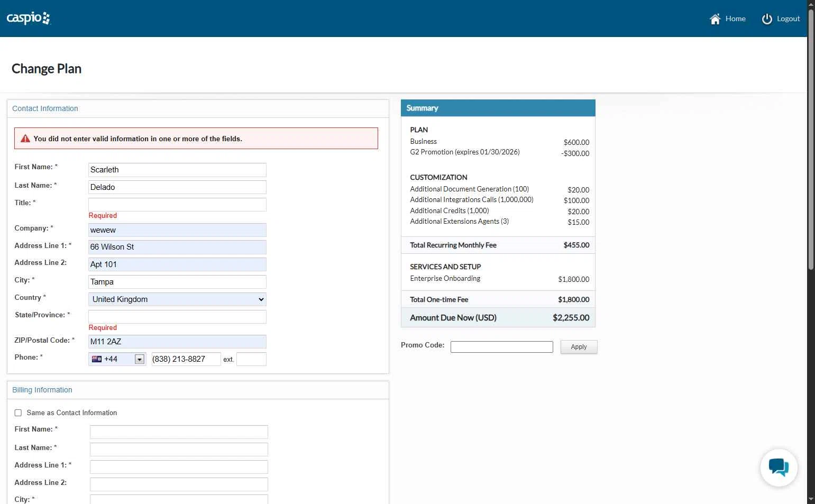Click 'Total One-time Fee' row
815x504 pixels.
498,299
